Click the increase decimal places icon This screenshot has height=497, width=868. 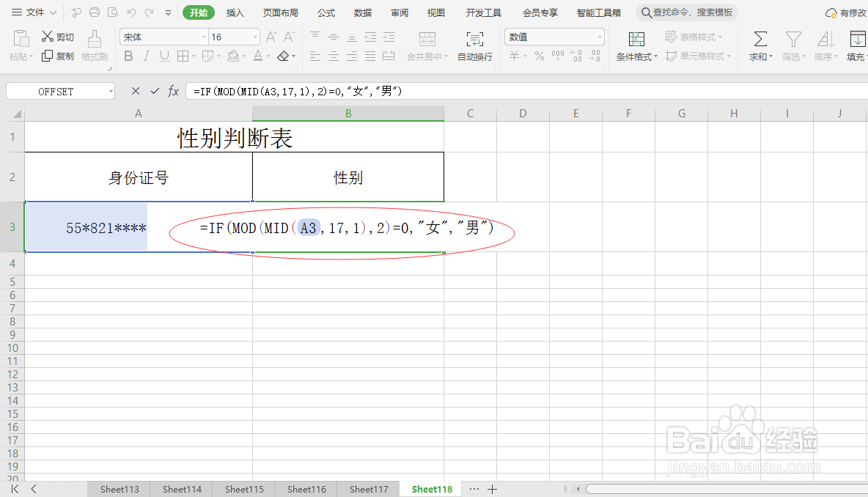(x=576, y=55)
